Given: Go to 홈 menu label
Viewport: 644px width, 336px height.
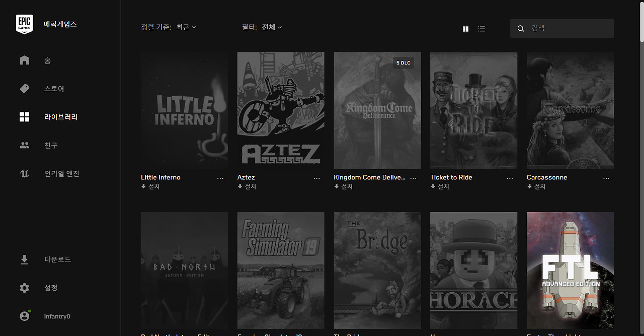Looking at the screenshot, I should [x=47, y=60].
